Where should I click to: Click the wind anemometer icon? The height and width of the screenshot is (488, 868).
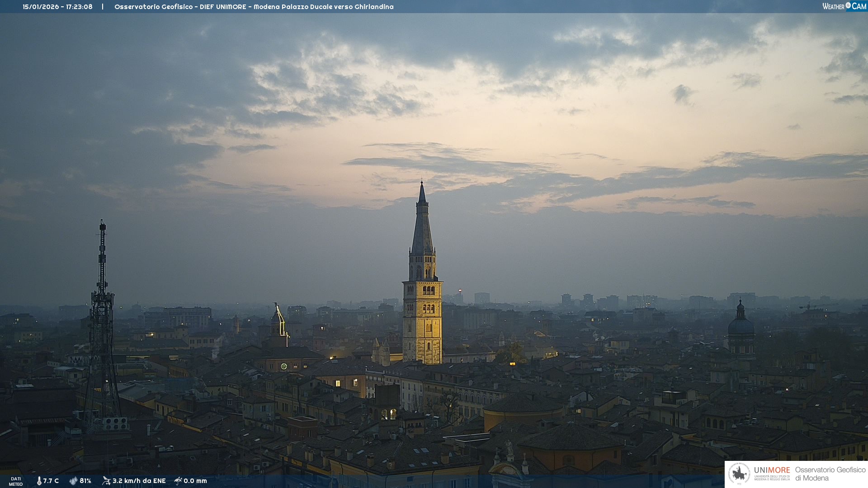(x=106, y=481)
